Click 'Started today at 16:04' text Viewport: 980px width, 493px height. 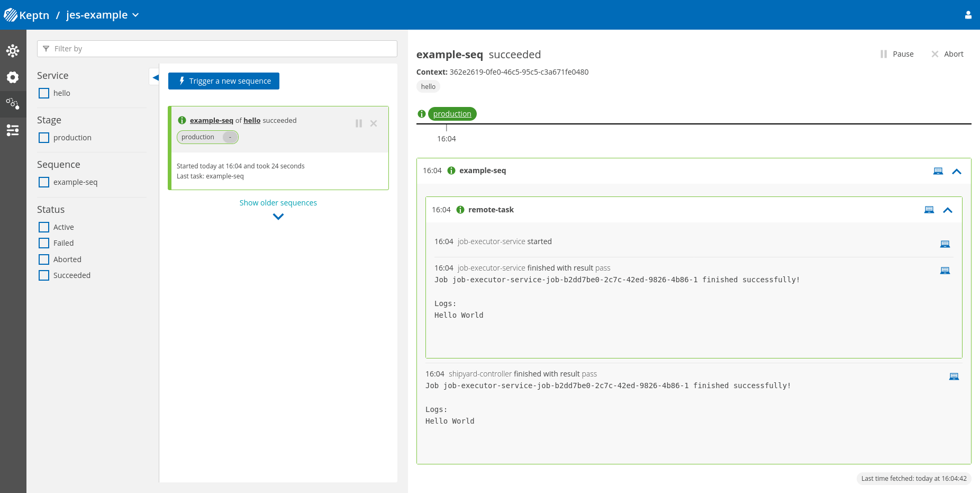pyautogui.click(x=241, y=166)
